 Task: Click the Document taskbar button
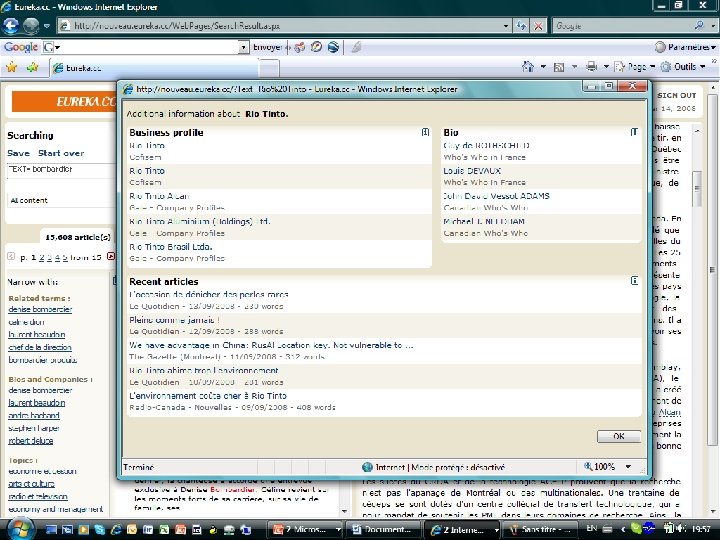pos(383,529)
